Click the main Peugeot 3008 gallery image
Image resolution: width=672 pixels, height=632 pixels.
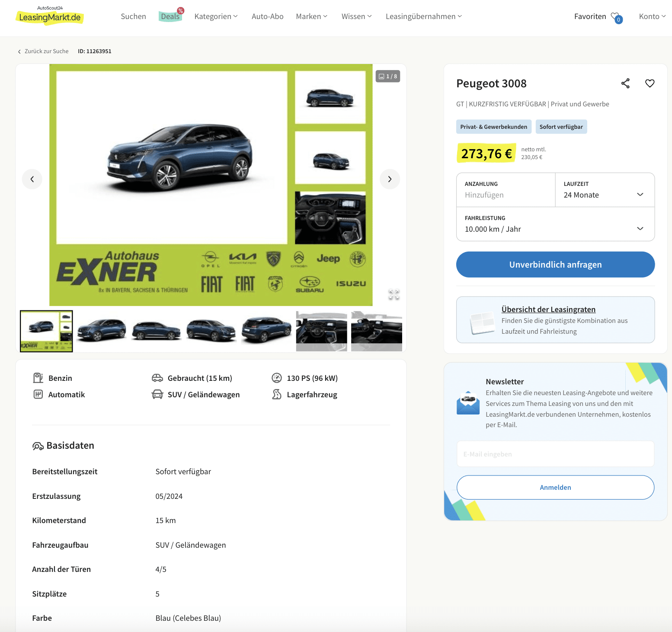(x=211, y=185)
